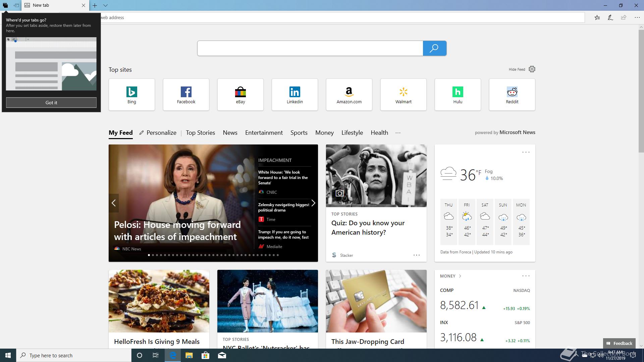The width and height of the screenshot is (644, 362).
Task: Open the Reddit top site tile
Action: pos(512,95)
